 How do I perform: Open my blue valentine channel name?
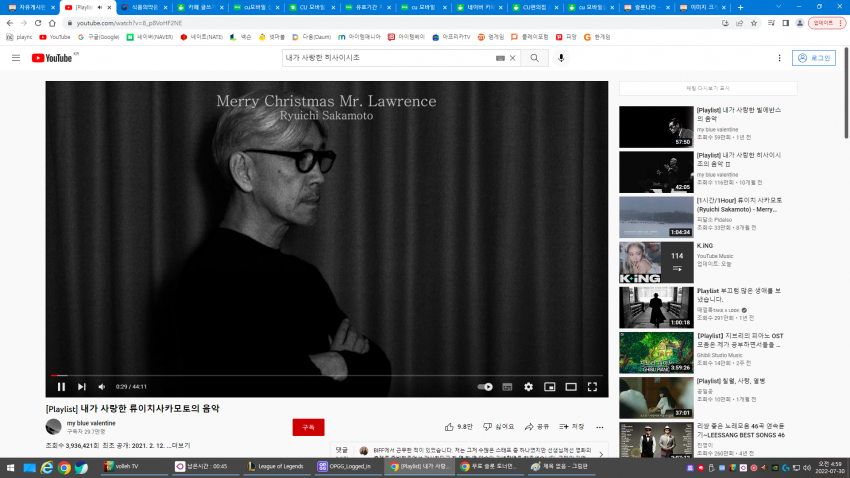click(x=91, y=423)
